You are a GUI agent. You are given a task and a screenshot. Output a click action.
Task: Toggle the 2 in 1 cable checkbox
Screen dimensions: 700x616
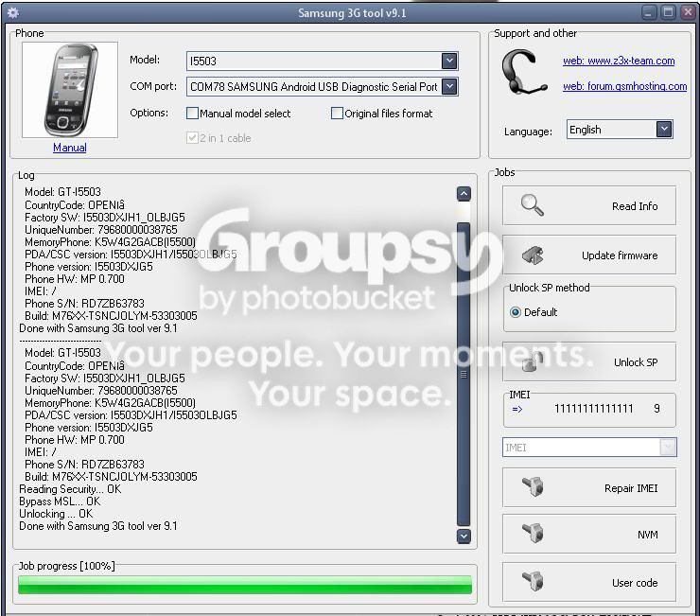pyautogui.click(x=192, y=137)
